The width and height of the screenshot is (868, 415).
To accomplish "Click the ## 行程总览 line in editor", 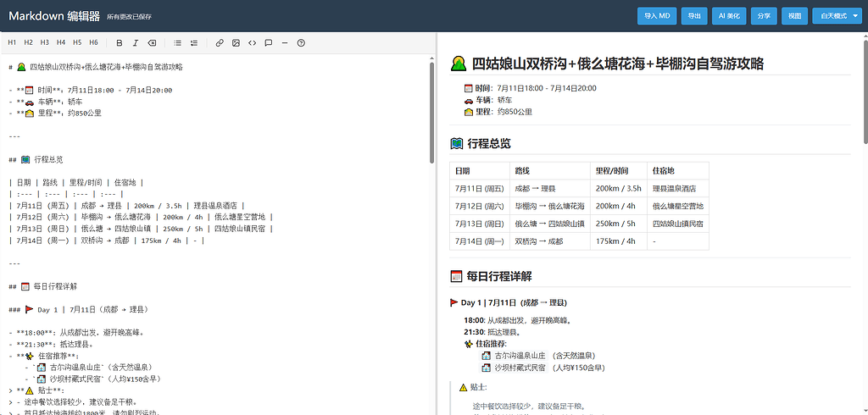I will pyautogui.click(x=36, y=159).
